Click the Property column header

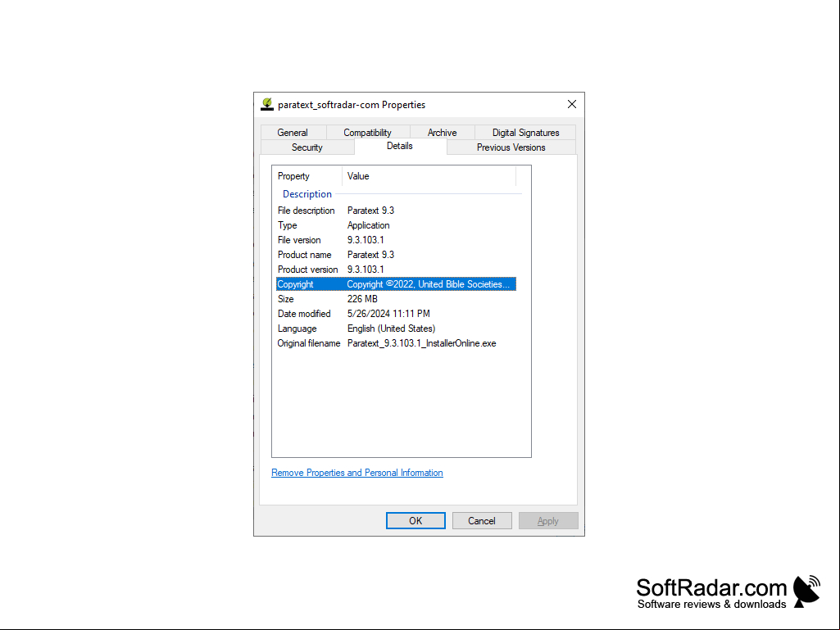[x=307, y=176]
